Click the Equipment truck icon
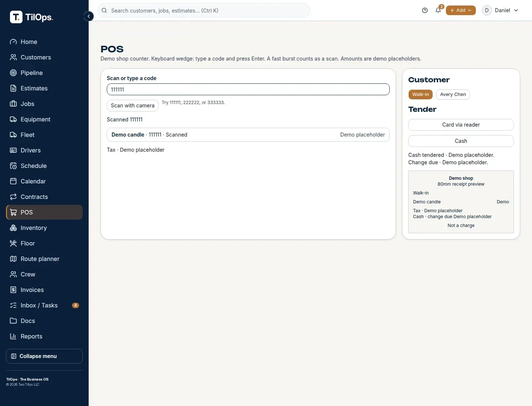The height and width of the screenshot is (406, 532). [x=13, y=119]
